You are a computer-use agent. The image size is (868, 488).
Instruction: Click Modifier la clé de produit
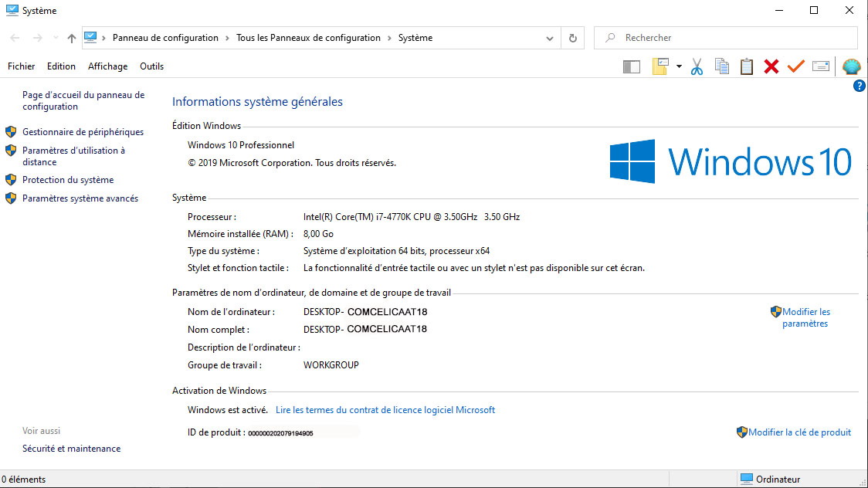tap(799, 432)
